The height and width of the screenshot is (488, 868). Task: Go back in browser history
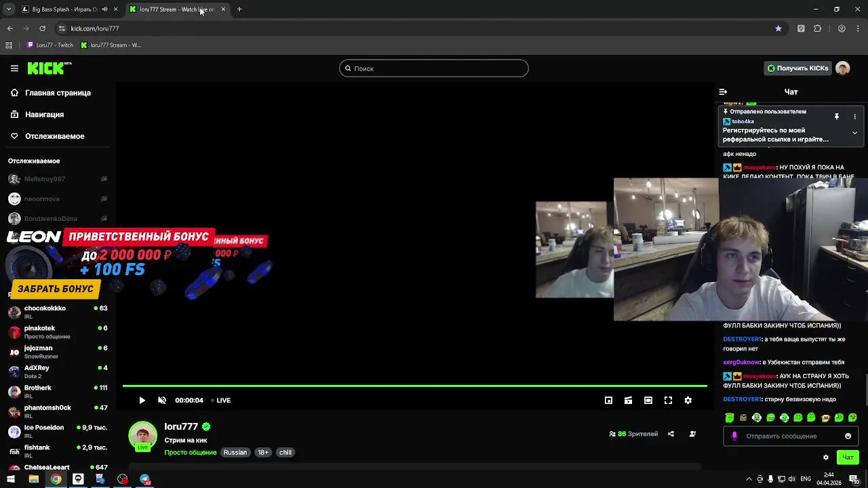(x=9, y=28)
